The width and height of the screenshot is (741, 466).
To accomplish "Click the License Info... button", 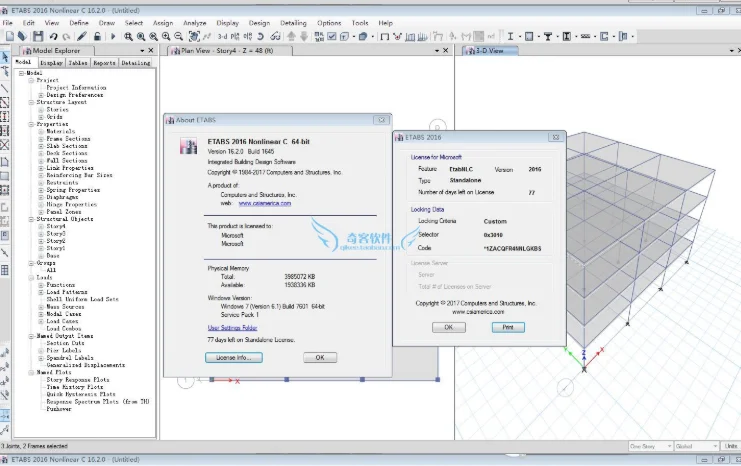I will 234,358.
